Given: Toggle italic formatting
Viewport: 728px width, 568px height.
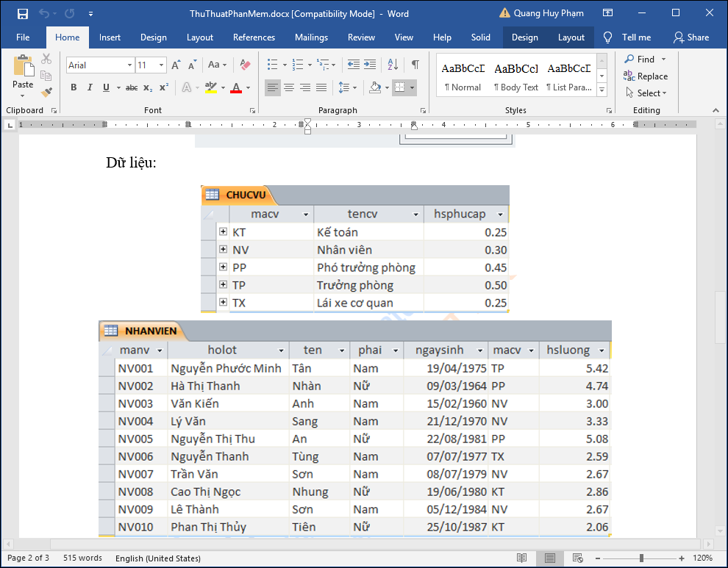Looking at the screenshot, I should pyautogui.click(x=89, y=87).
